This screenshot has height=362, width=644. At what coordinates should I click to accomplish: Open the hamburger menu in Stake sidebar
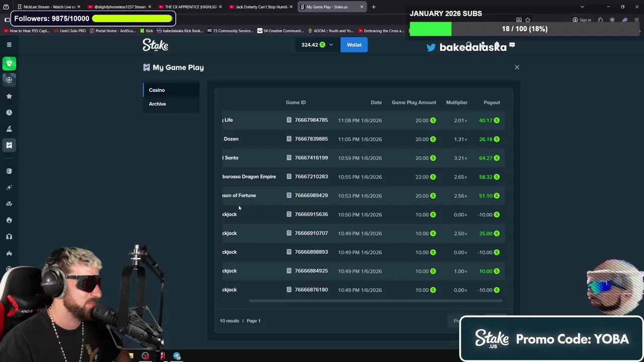pos(9,45)
